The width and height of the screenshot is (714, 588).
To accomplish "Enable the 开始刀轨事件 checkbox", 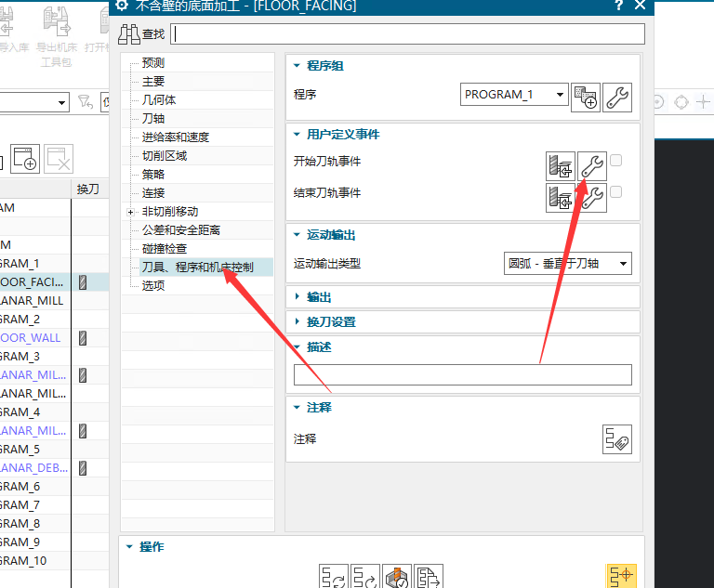I will point(616,161).
